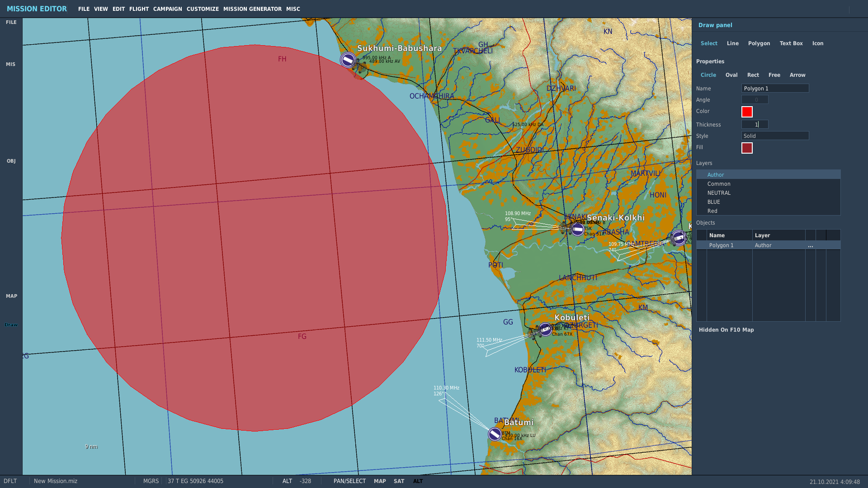Open the VIEW menu
868x488 pixels.
(101, 9)
